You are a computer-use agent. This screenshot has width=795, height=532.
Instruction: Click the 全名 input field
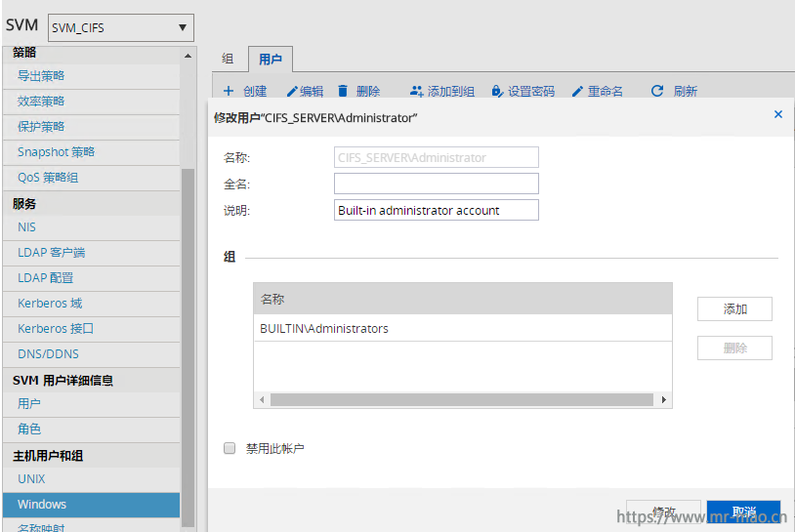[436, 184]
